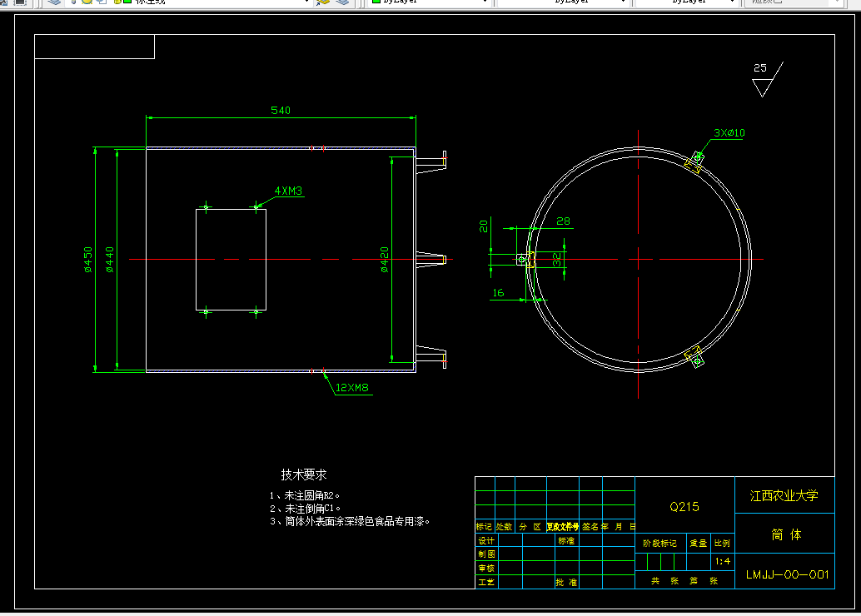The image size is (861, 616).
Task: Open the green ByLayer color dropdown
Action: coord(430,2)
